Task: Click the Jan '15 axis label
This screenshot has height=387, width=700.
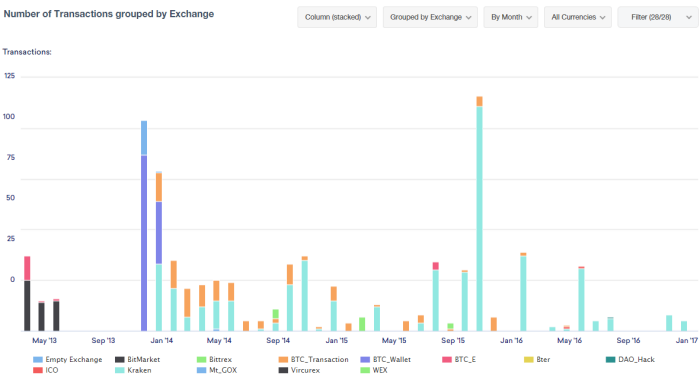Action: (337, 341)
